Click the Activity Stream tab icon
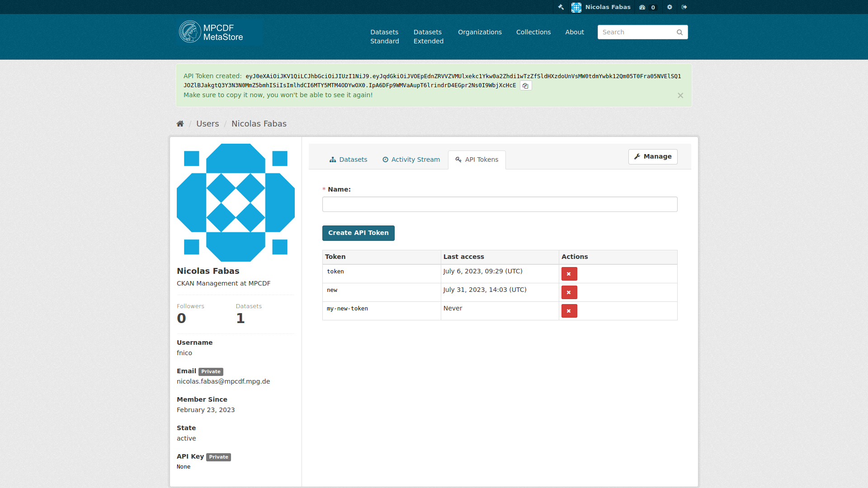Image resolution: width=868 pixels, height=488 pixels. [386, 159]
